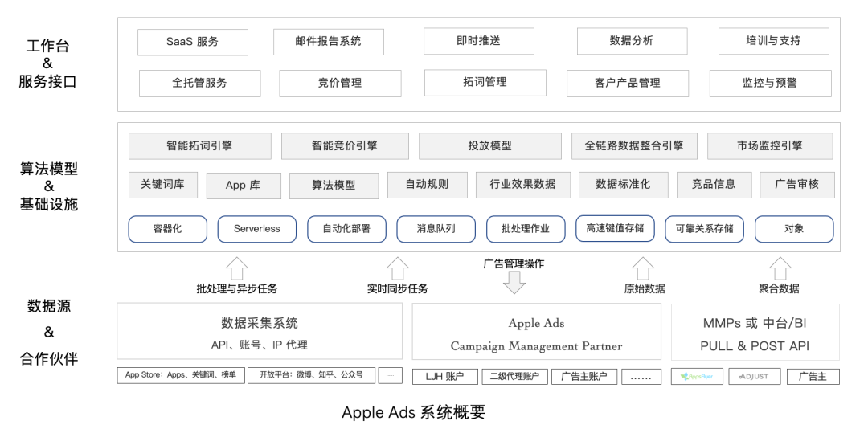The height and width of the screenshot is (433, 868).
Task: Select the 数据分析 box
Action: pos(633,41)
